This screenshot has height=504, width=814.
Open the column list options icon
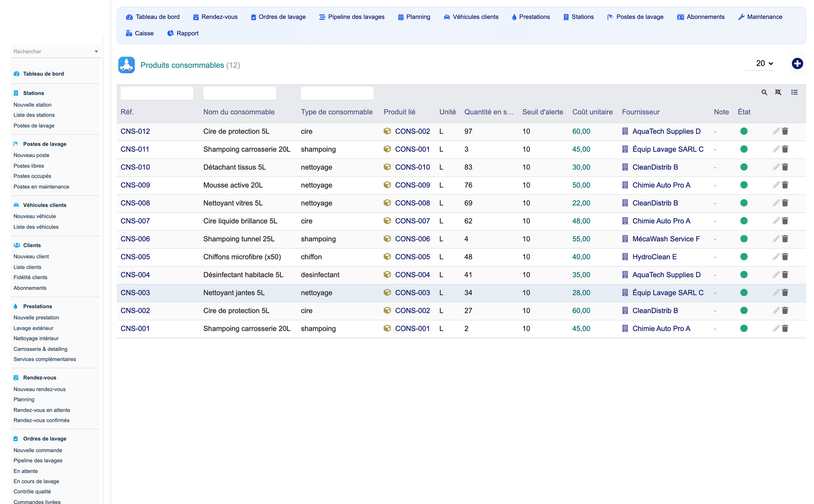tap(794, 92)
